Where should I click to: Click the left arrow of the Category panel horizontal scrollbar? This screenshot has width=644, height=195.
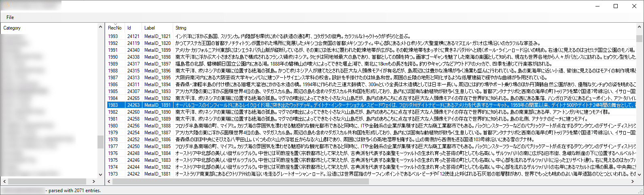(4, 182)
